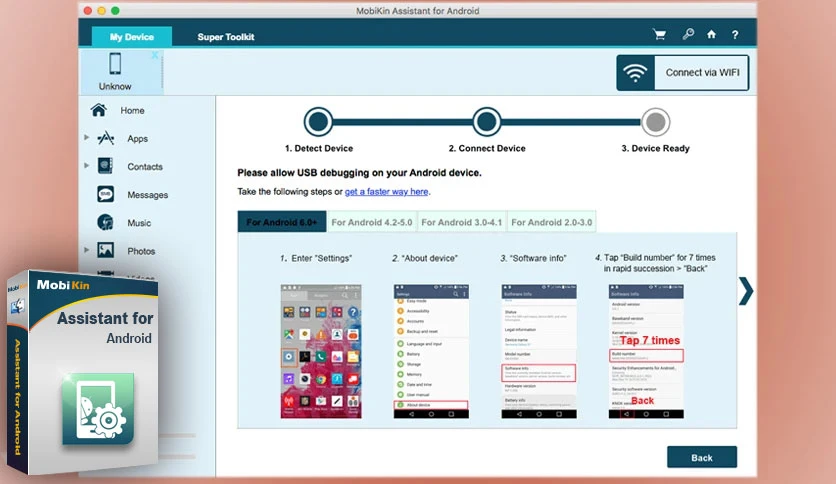Open Music in the sidebar
The height and width of the screenshot is (484, 836).
[x=139, y=223]
